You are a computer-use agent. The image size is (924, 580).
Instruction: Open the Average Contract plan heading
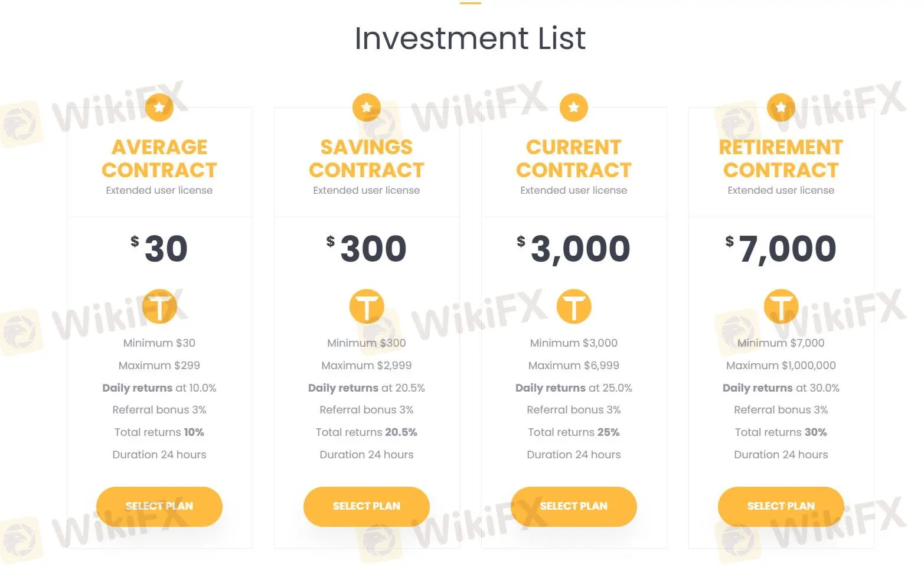pos(159,158)
